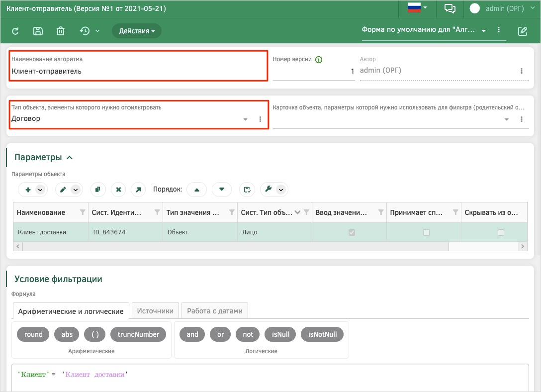Filter the Сист. Тип объекта column
This screenshot has width=541, height=392.
[x=306, y=212]
